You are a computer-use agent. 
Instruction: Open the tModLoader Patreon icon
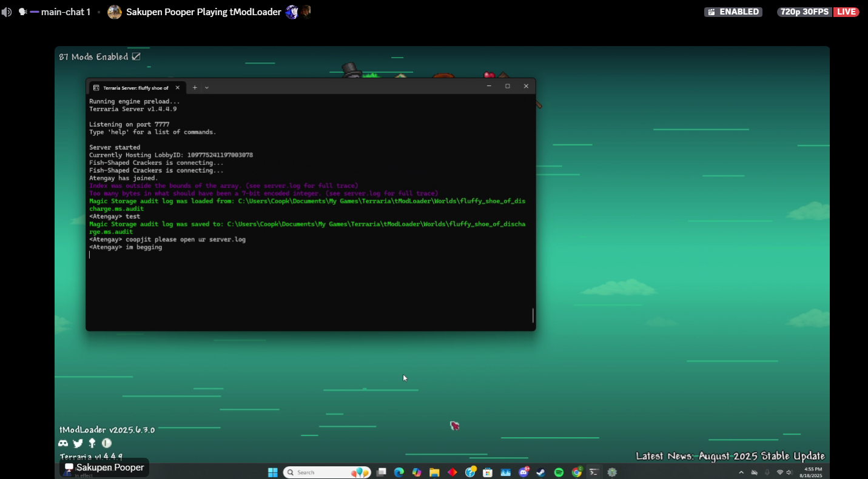[x=107, y=443]
